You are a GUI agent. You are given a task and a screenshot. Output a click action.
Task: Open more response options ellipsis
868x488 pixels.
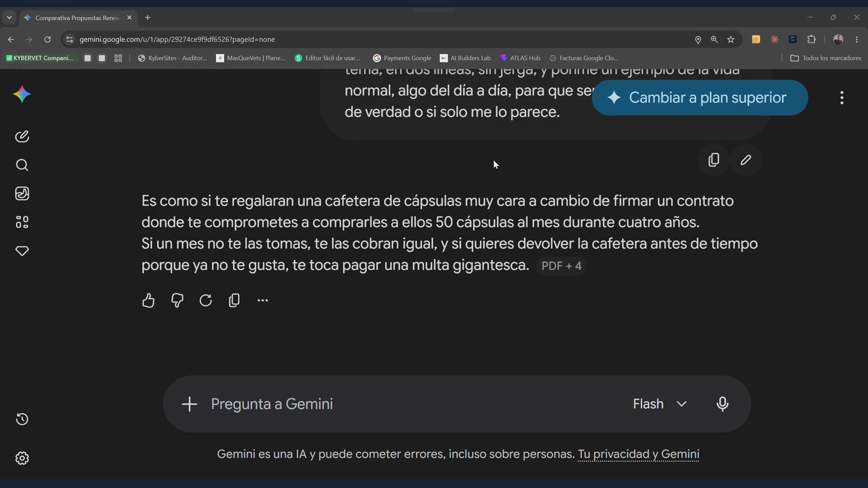263,300
